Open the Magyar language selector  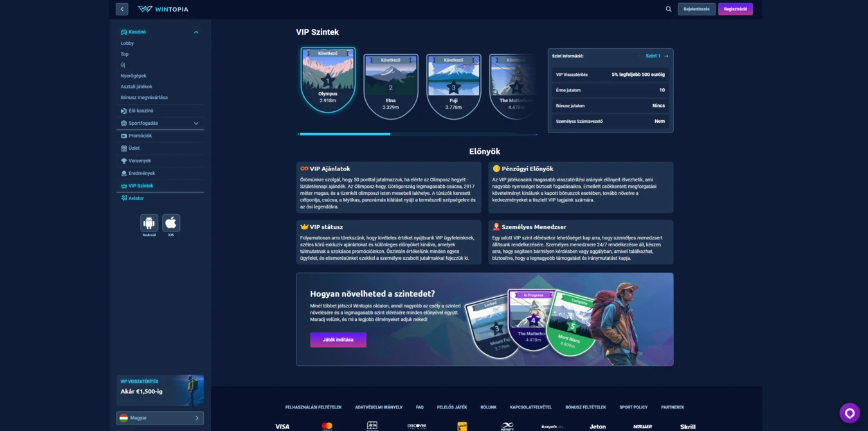click(x=160, y=418)
